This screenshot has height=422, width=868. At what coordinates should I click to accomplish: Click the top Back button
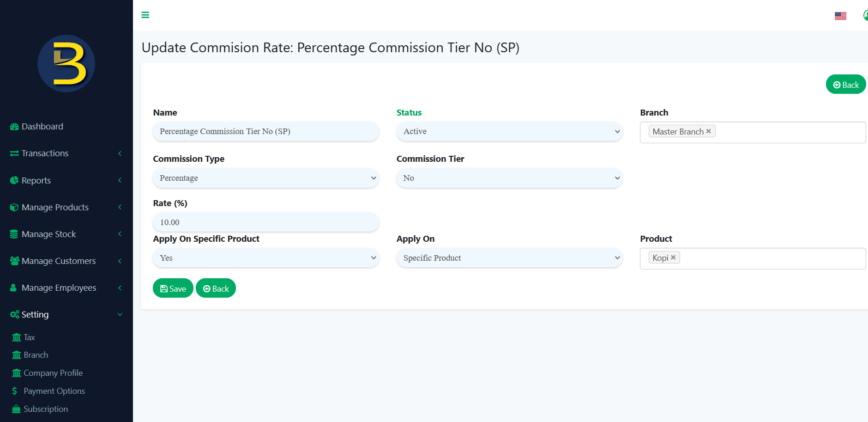pyautogui.click(x=845, y=84)
